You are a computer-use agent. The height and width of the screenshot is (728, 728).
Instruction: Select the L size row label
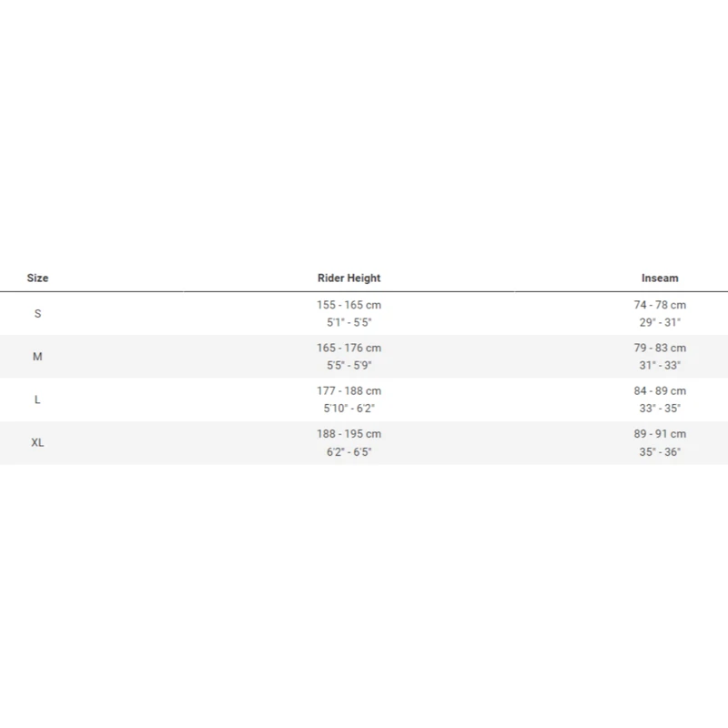tap(37, 399)
